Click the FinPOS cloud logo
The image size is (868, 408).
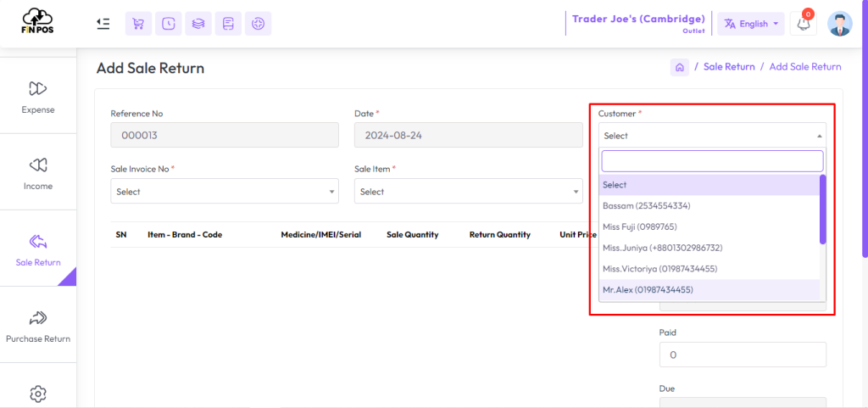(37, 21)
